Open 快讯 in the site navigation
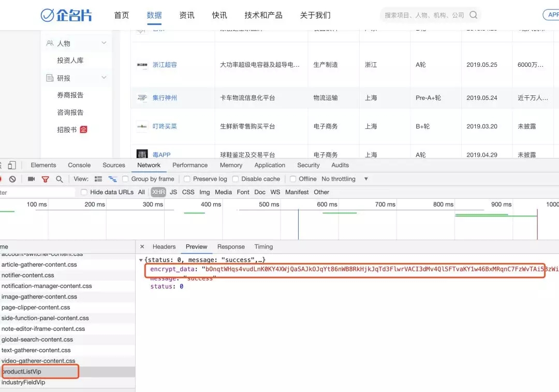The height and width of the screenshot is (392, 559). pyautogui.click(x=219, y=16)
